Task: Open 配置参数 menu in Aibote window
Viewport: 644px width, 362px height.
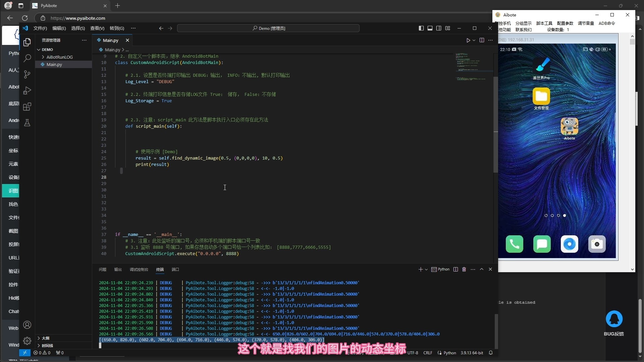Action: click(565, 23)
